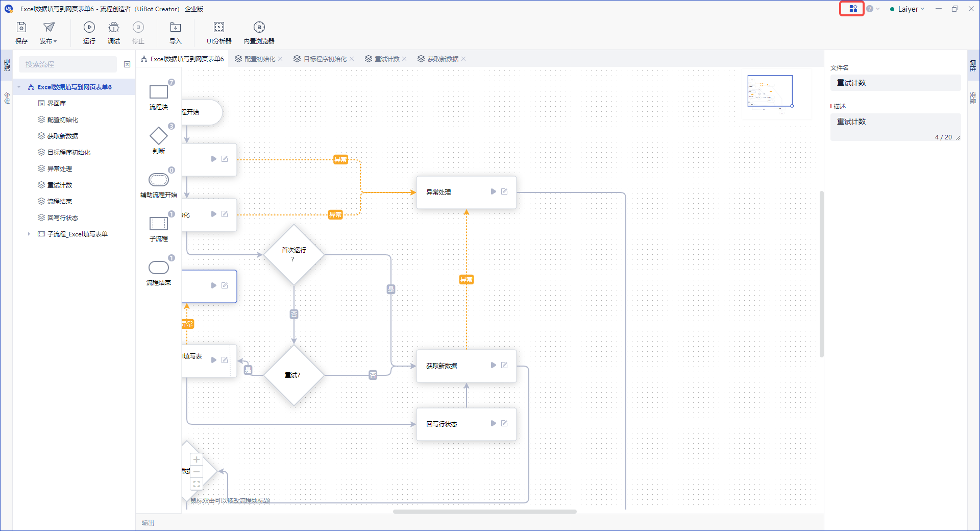Screen dimensions: 980x531
Task: Open the Publish (发布) dropdown
Action: [48, 33]
